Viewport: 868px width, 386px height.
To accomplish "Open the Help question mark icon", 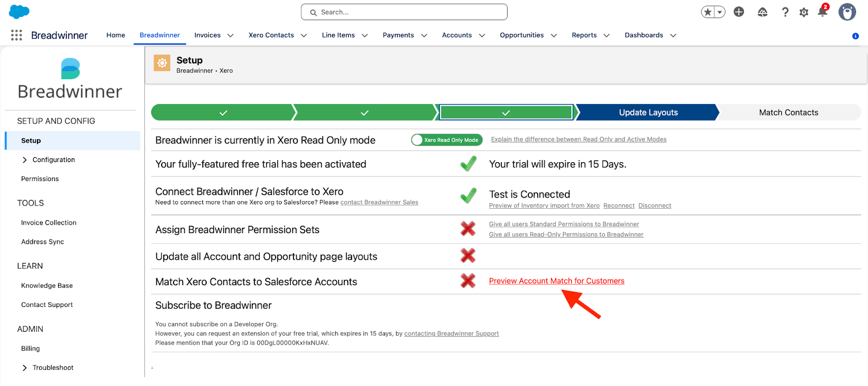I will 785,12.
